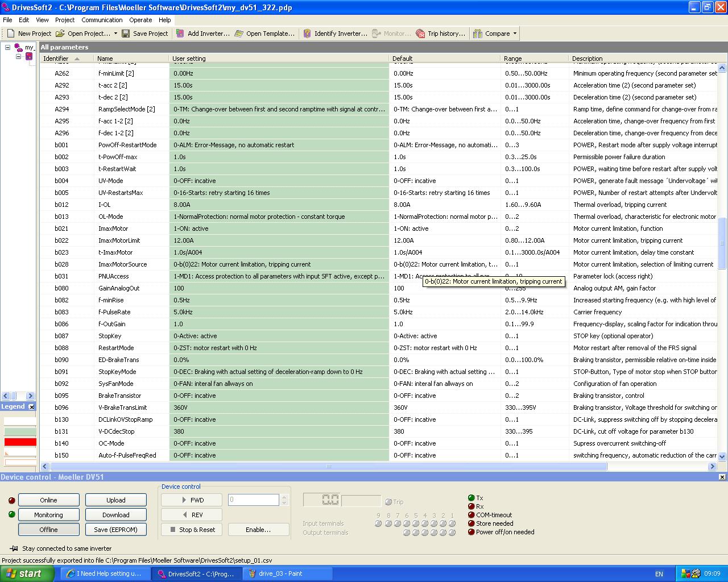Toggle Stay connected to same inverter pin
This screenshot has width=728, height=582.
click(x=14, y=548)
